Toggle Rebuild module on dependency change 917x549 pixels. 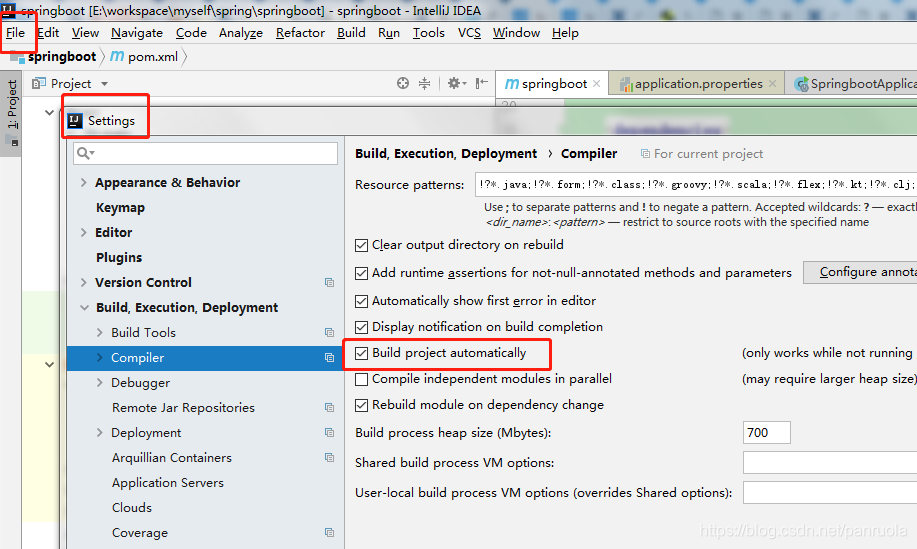pyautogui.click(x=361, y=405)
